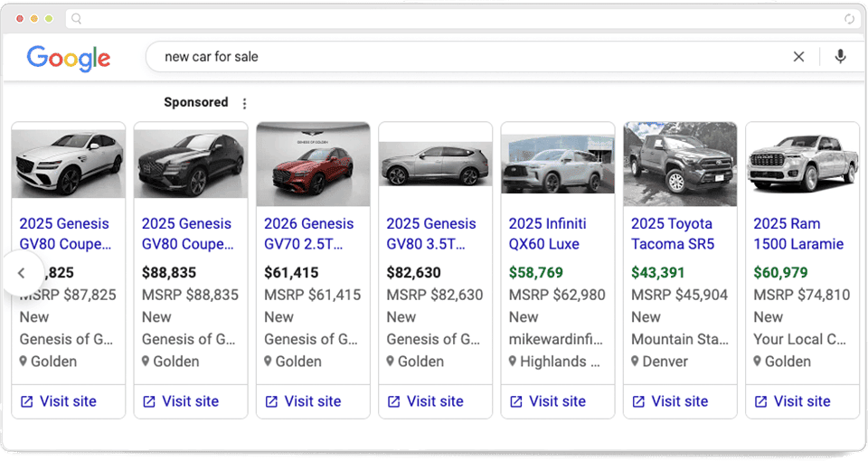Click MSRP $74,810 text
The width and height of the screenshot is (868, 461).
(802, 295)
